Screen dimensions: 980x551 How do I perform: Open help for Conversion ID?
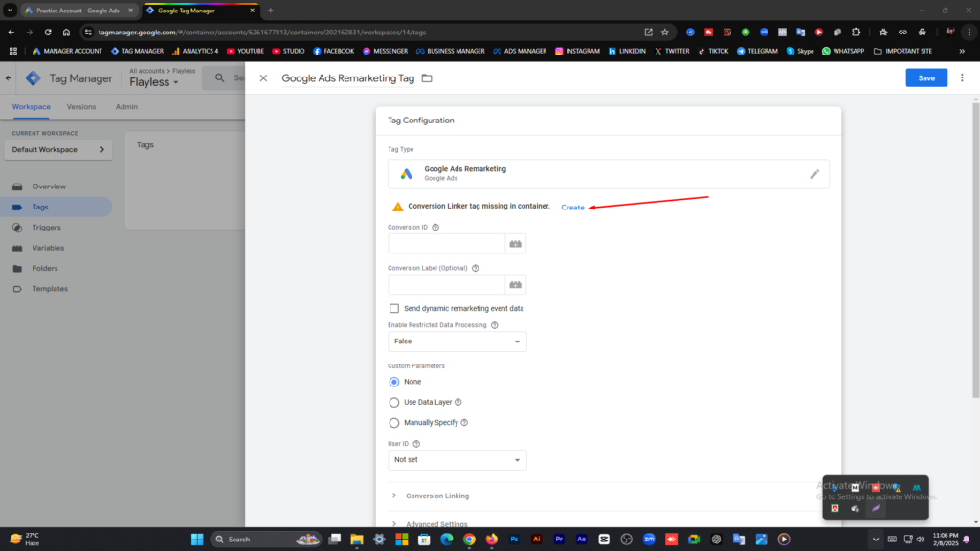pyautogui.click(x=435, y=228)
